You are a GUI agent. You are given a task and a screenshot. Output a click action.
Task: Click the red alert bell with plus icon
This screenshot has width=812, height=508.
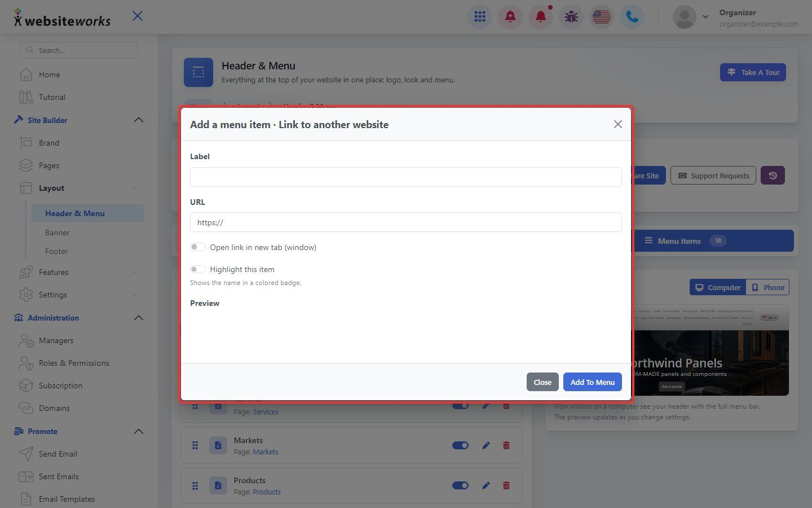point(510,17)
